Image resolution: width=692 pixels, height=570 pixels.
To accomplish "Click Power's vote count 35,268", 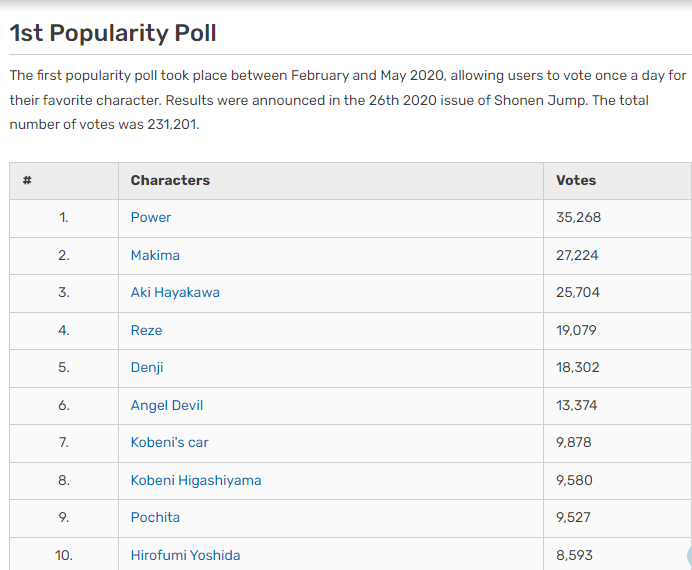I will [x=578, y=218].
